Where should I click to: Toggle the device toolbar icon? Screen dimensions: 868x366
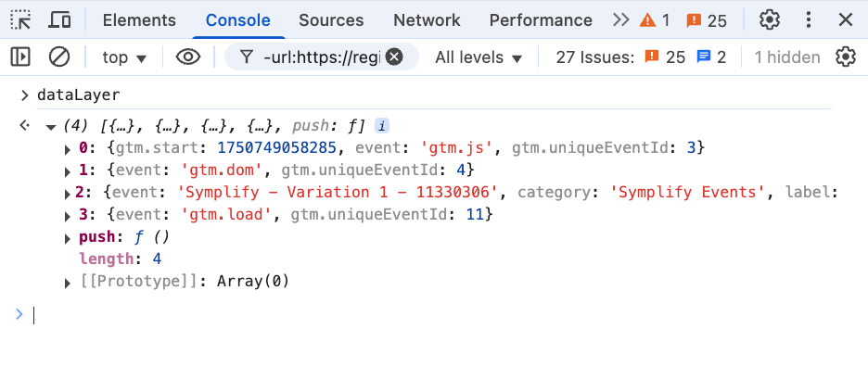[59, 20]
